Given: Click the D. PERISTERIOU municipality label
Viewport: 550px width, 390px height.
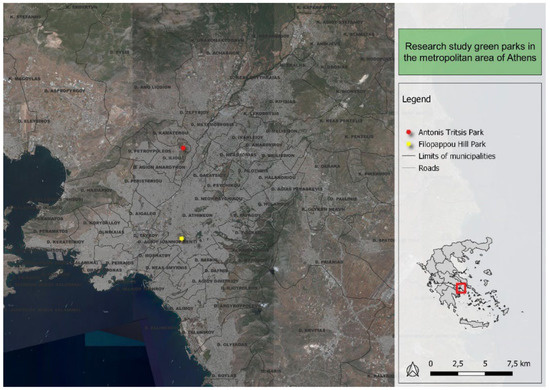Looking at the screenshot, I should coord(143,181).
